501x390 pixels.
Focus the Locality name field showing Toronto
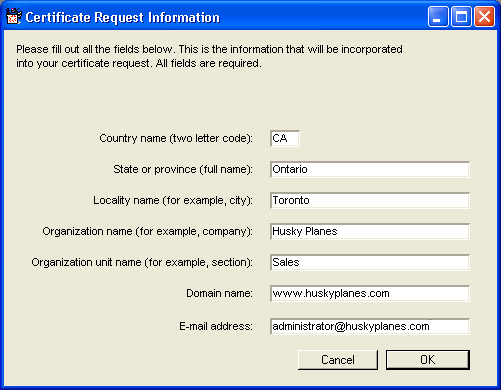click(x=370, y=200)
